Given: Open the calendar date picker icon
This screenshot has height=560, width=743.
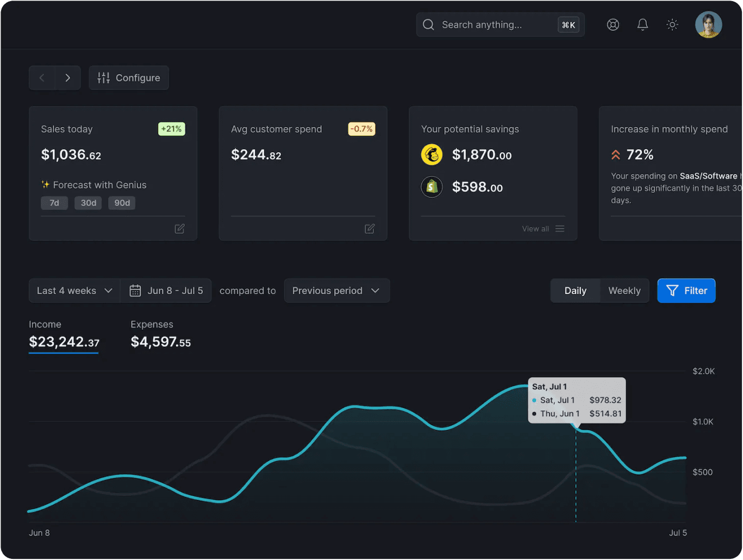Looking at the screenshot, I should pyautogui.click(x=134, y=290).
